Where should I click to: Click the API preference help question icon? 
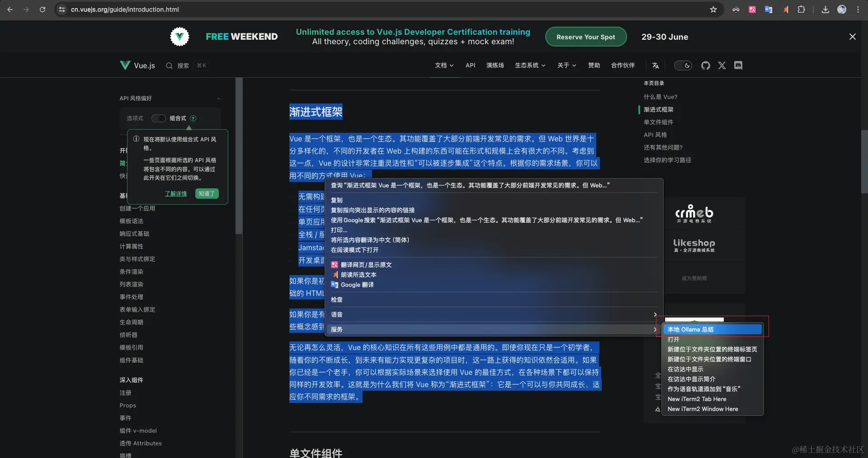pyautogui.click(x=193, y=118)
